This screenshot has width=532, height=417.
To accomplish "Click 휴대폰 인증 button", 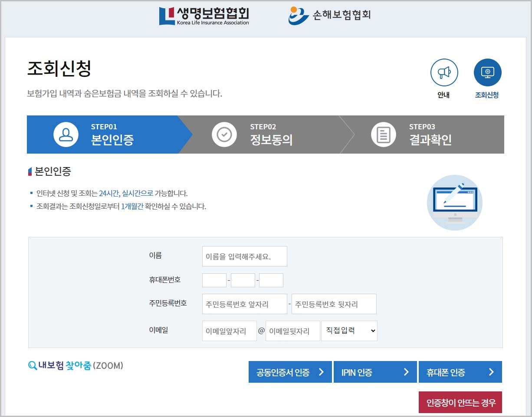I will (460, 372).
